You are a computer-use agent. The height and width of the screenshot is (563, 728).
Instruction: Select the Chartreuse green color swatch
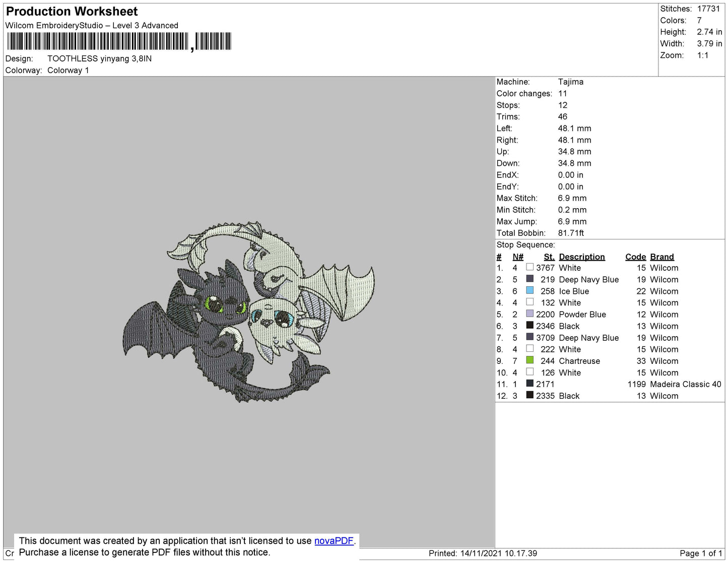[530, 360]
